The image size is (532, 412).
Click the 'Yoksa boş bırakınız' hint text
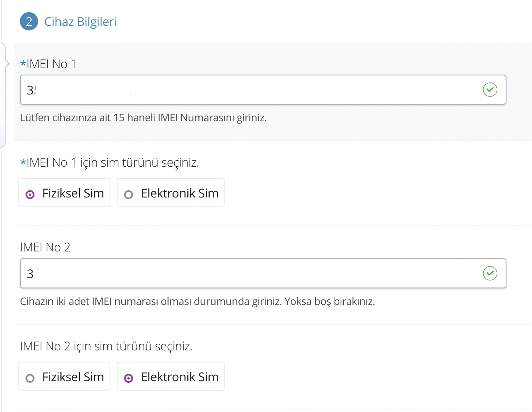pyautogui.click(x=329, y=302)
